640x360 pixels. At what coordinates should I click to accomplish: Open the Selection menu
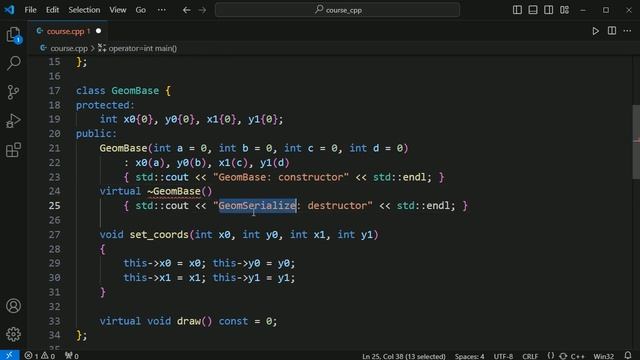(84, 10)
